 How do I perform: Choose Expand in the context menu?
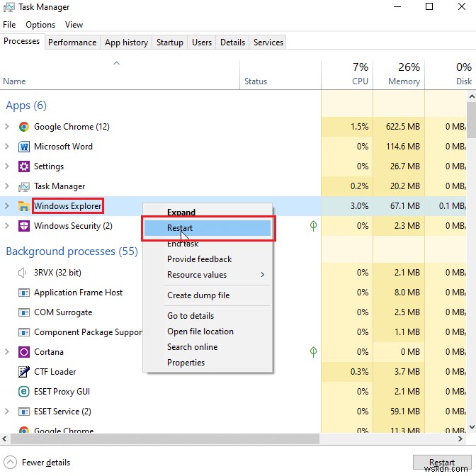pos(208,212)
